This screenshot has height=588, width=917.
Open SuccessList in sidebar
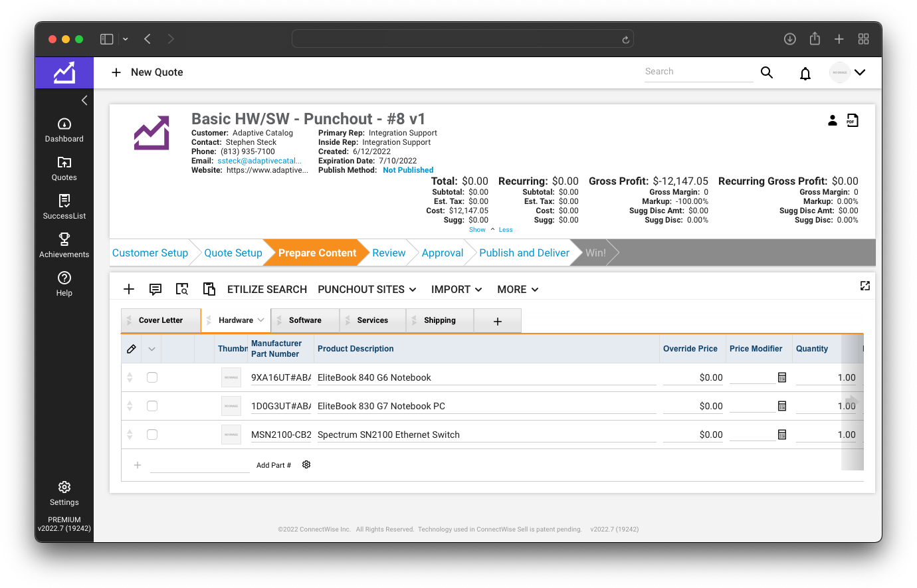[64, 207]
